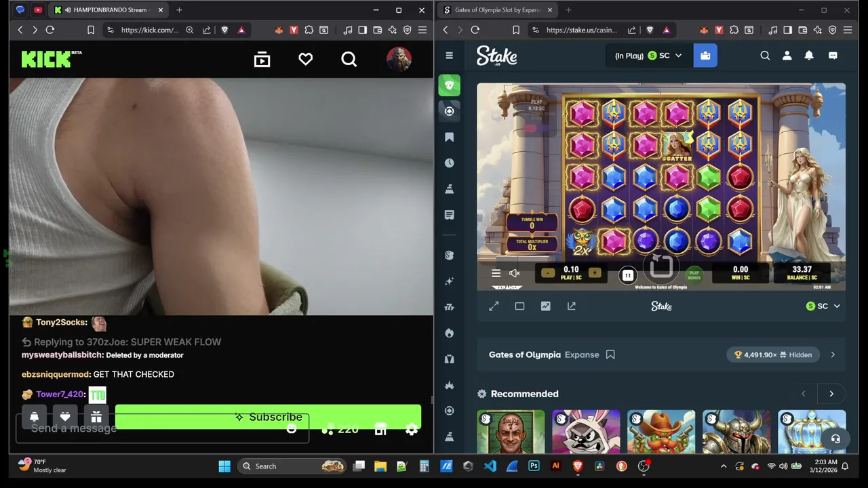The image size is (868, 488).
Task: Click username Tony2Socks in chat
Action: [62, 322]
